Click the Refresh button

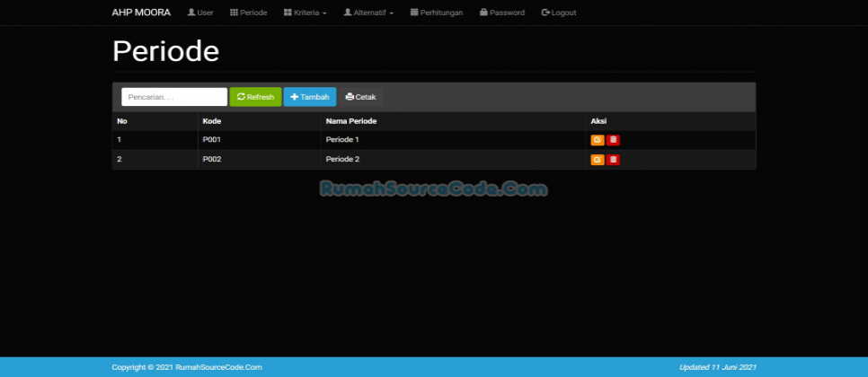coord(255,97)
